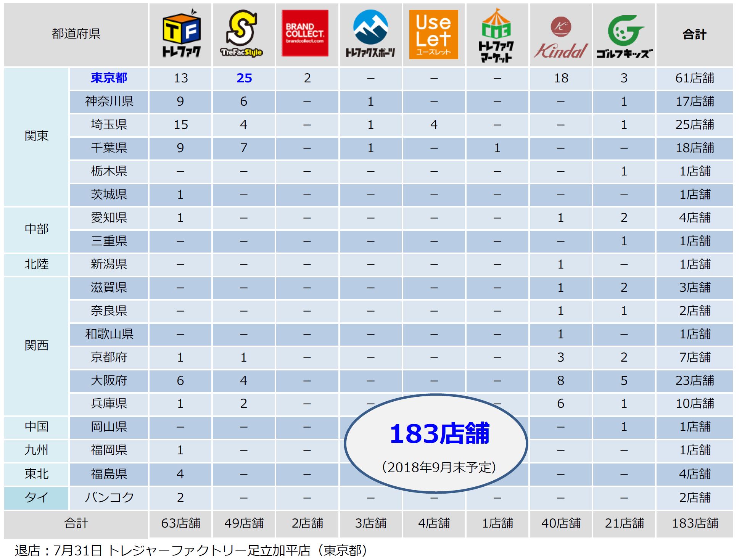Click the 合計 column header
This screenshot has height=560, width=742.
coord(694,35)
